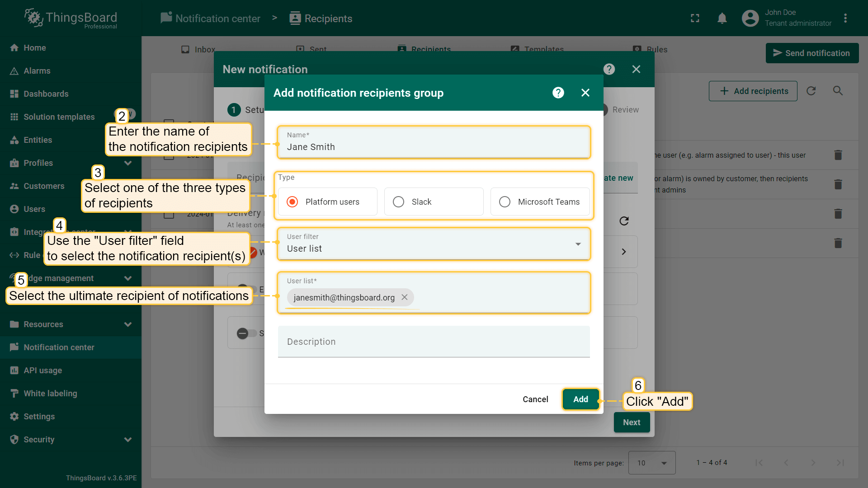Open the John Doe user avatar

pos(750,19)
